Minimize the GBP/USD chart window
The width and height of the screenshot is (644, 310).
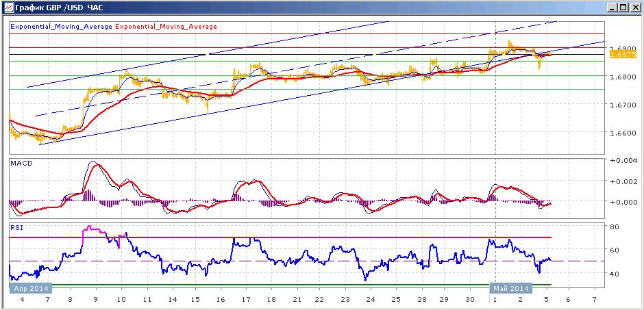(x=612, y=8)
